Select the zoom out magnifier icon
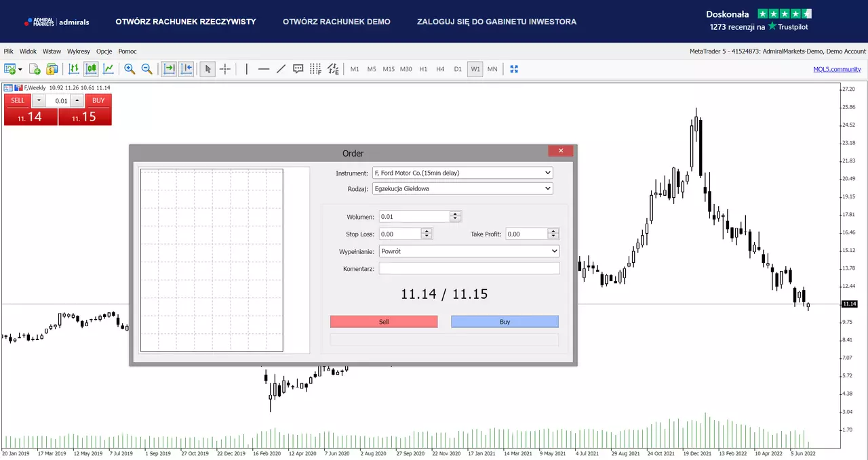 click(x=146, y=69)
